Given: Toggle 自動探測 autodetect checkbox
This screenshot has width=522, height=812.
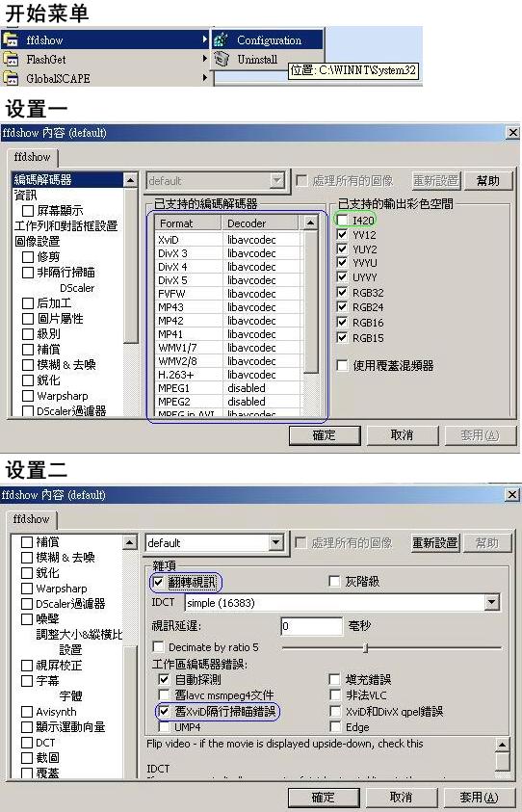Looking at the screenshot, I should coord(164,679).
